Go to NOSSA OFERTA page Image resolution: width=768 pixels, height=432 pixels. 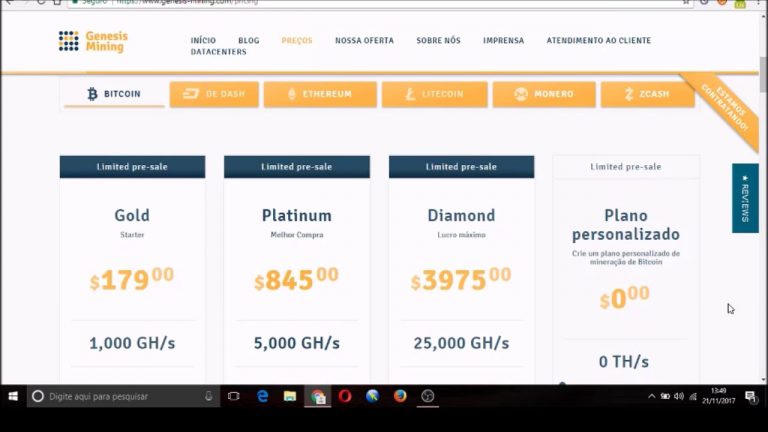click(x=364, y=41)
